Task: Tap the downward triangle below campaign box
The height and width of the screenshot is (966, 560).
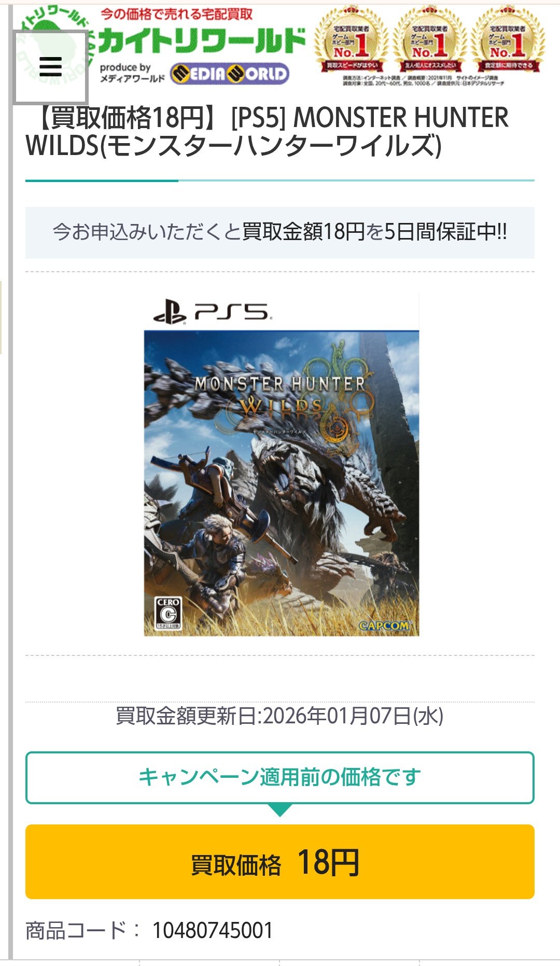Action: [280, 810]
